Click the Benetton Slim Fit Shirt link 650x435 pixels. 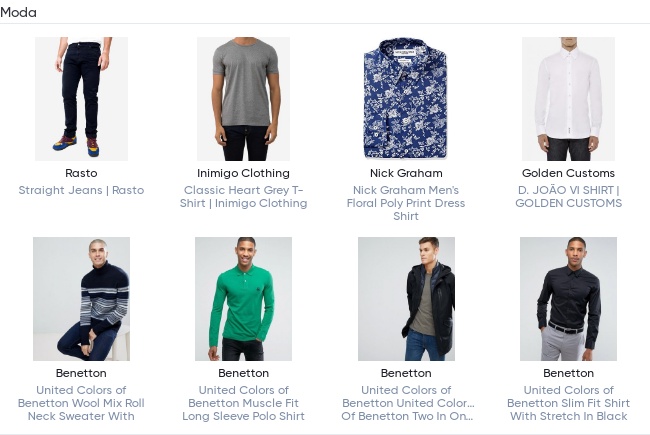pyautogui.click(x=568, y=403)
